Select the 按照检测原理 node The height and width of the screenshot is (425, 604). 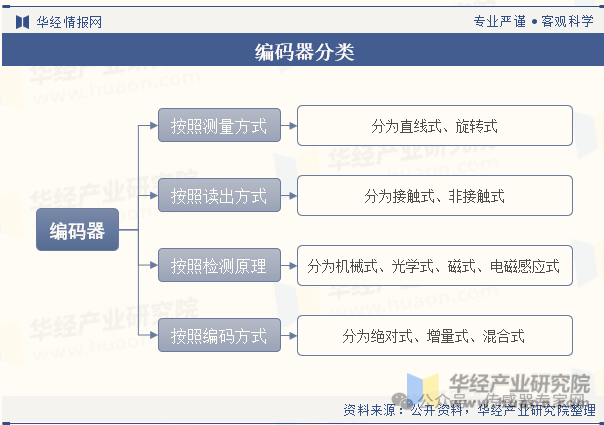[218, 266]
